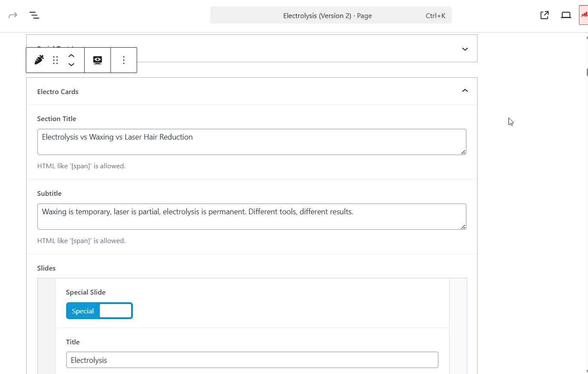The image size is (588, 374).
Task: Open block options three-dot menu
Action: pyautogui.click(x=124, y=60)
